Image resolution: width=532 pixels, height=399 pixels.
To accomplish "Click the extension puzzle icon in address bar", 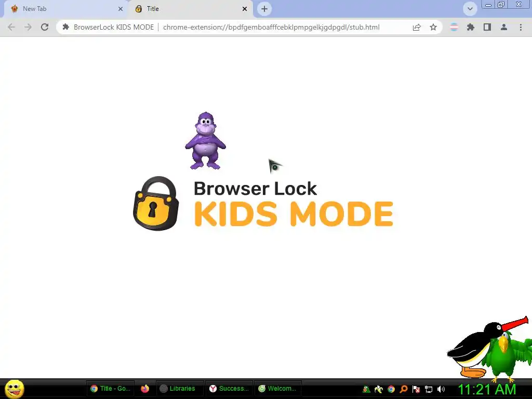I will (x=66, y=27).
